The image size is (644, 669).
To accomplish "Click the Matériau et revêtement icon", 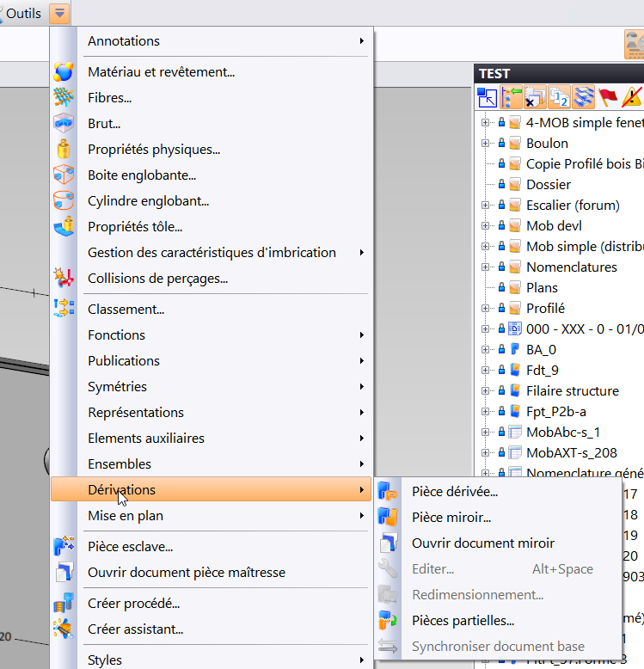I will pos(64,71).
